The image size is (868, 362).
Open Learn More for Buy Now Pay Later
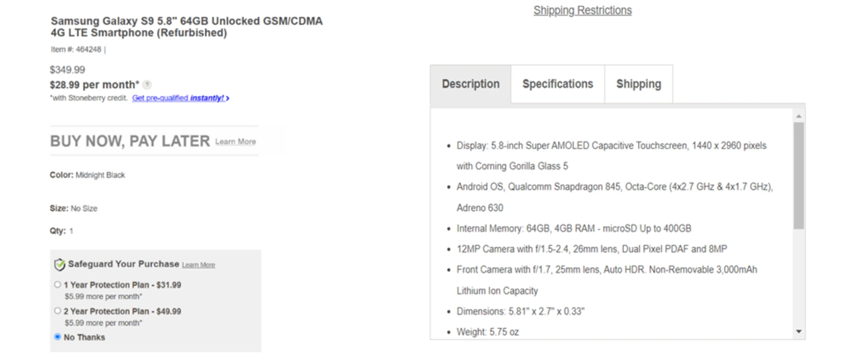[235, 142]
